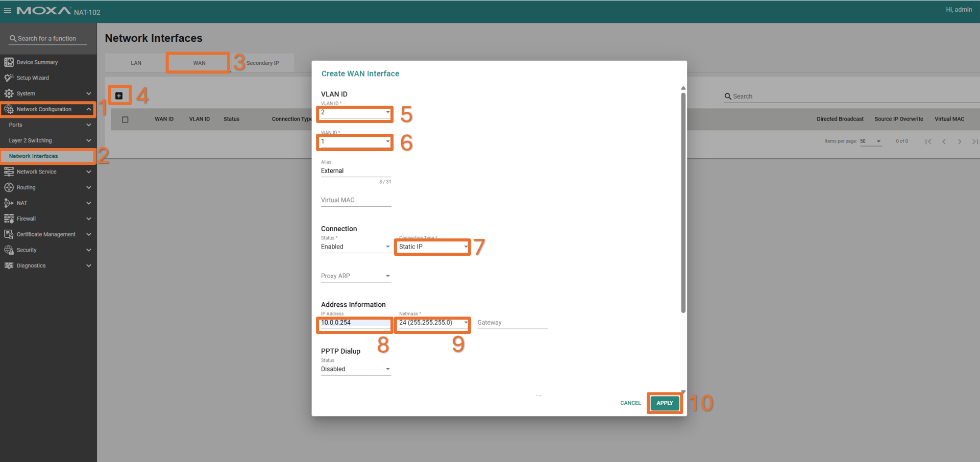980x462 pixels.
Task: Launch the Setup Wizard icon
Action: point(9,78)
